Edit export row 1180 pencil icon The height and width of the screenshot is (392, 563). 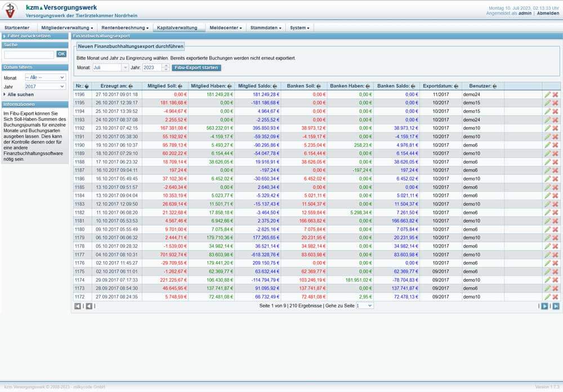click(x=547, y=229)
